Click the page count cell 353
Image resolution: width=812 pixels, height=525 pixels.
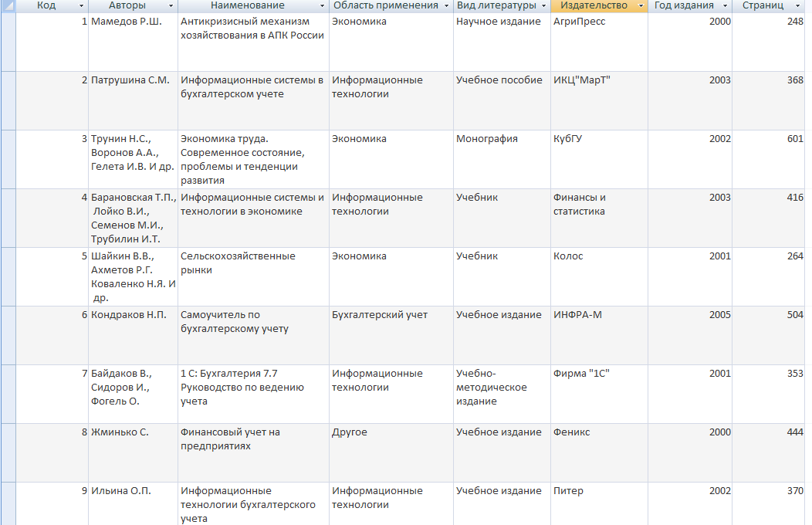[769, 394]
